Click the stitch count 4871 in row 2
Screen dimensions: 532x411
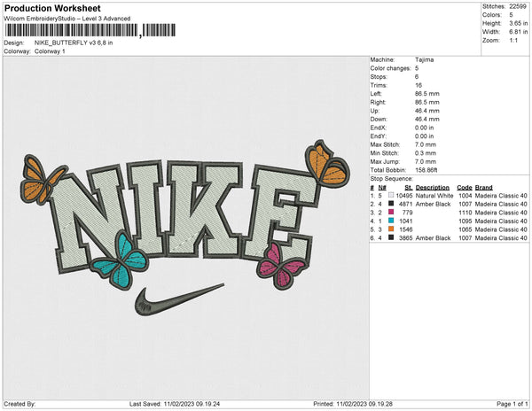click(x=406, y=205)
